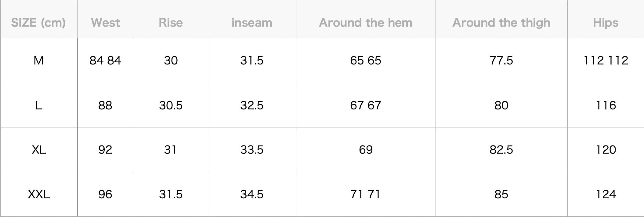Click the inseam column header
The image size is (644, 217).
click(x=252, y=23)
